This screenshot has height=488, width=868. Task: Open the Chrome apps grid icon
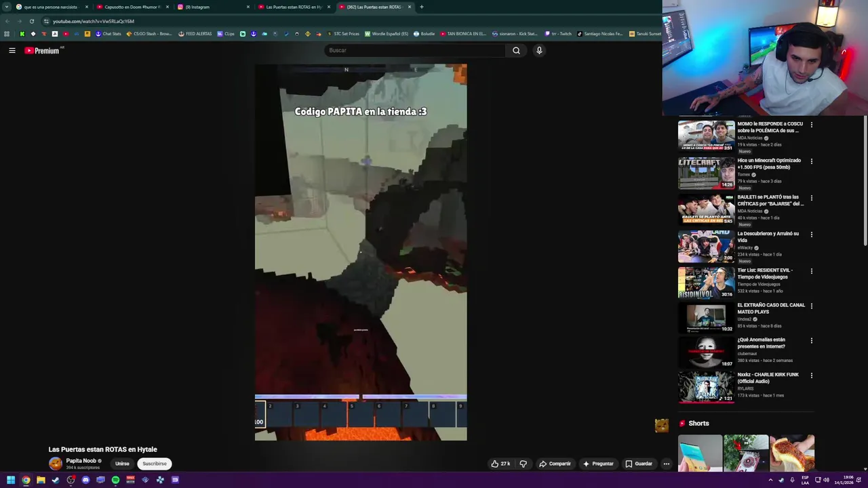(7, 34)
